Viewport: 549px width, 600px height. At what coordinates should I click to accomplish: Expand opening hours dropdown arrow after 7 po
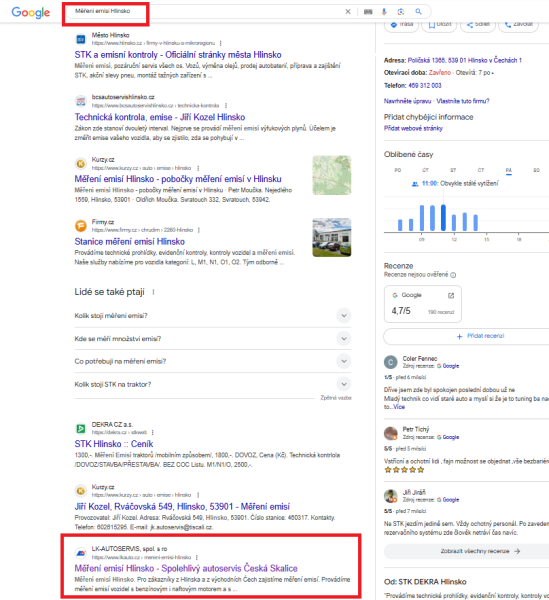tap(492, 73)
